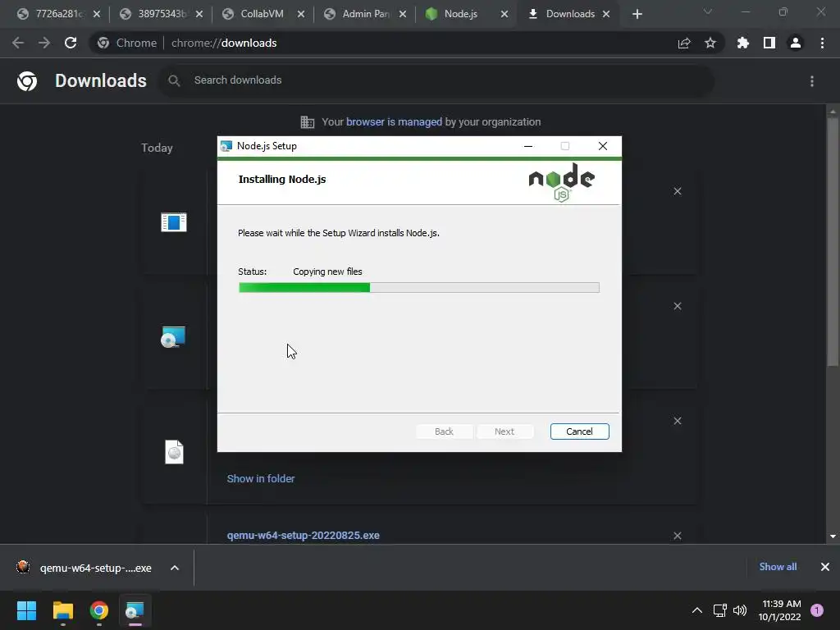
Task: Open the qemu-w64-setup-20220825.exe file link
Action: 304,536
